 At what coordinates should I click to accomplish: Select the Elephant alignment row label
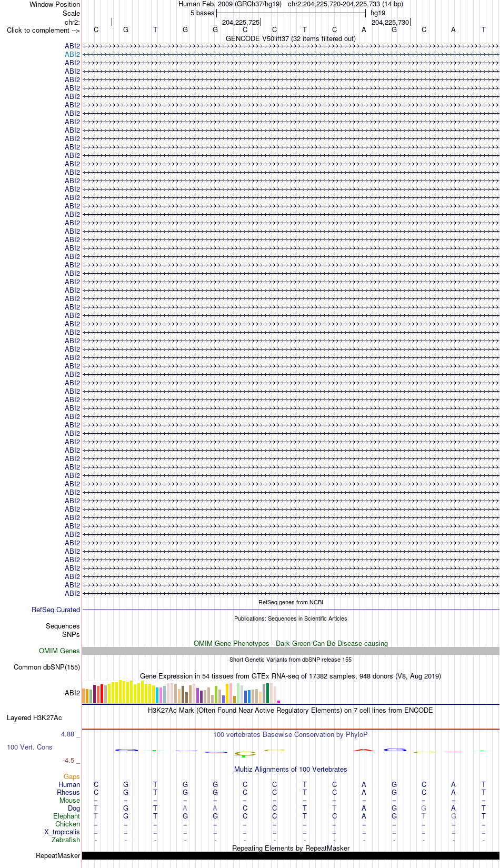67,816
